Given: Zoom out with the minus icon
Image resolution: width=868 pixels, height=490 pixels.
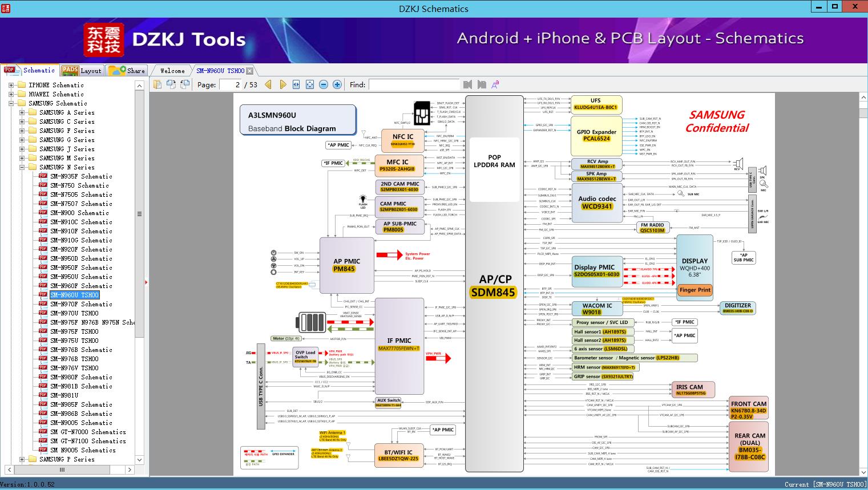Looking at the screenshot, I should click(324, 84).
